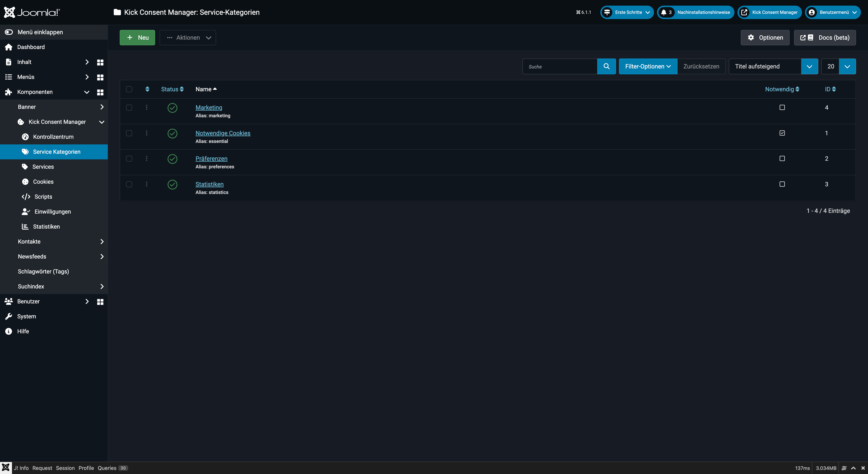868x474 pixels.
Task: Toggle Notwendig box for Marketing
Action: click(x=782, y=108)
